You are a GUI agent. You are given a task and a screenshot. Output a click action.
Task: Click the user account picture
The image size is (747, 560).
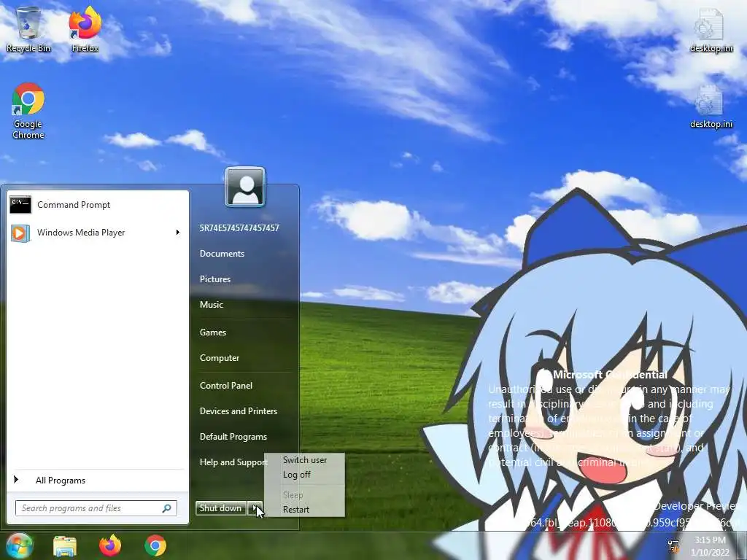click(245, 187)
